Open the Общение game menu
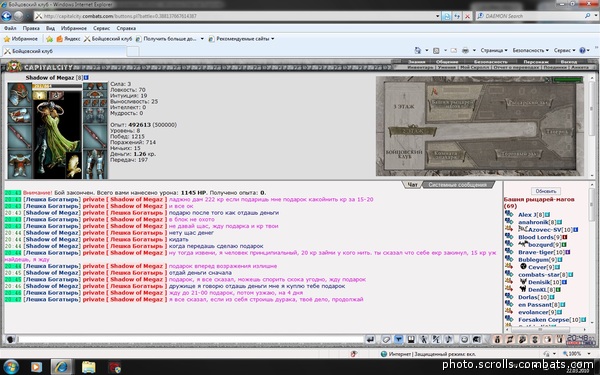Viewport: 600px width, 375px height. click(447, 62)
